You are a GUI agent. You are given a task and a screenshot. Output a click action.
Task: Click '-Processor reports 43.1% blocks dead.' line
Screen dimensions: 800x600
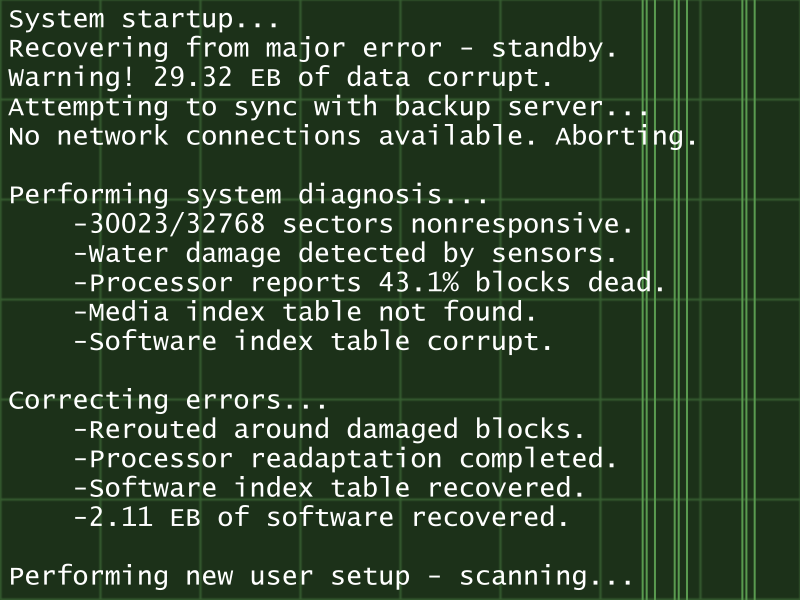(370, 283)
